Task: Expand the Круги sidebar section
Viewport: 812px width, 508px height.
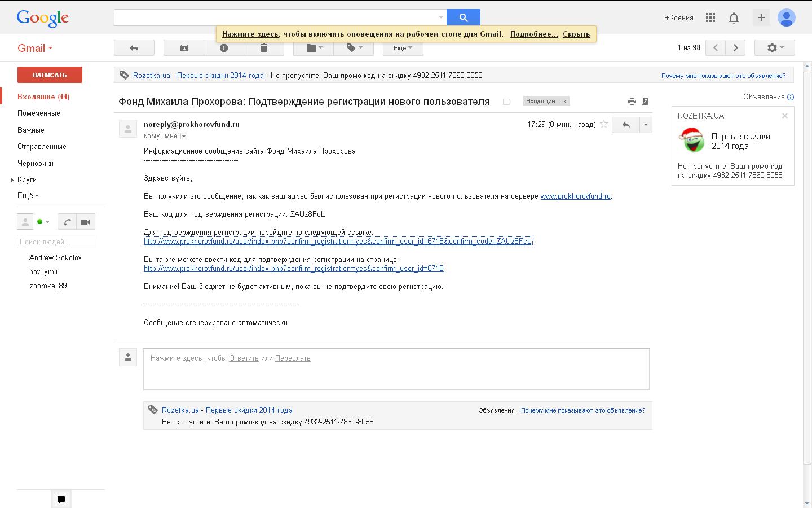Action: [x=12, y=180]
